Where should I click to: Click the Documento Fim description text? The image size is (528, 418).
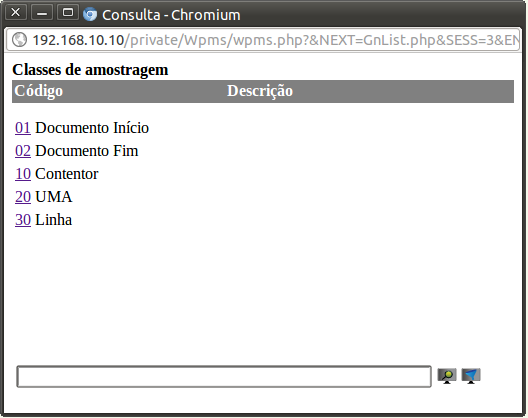(87, 151)
